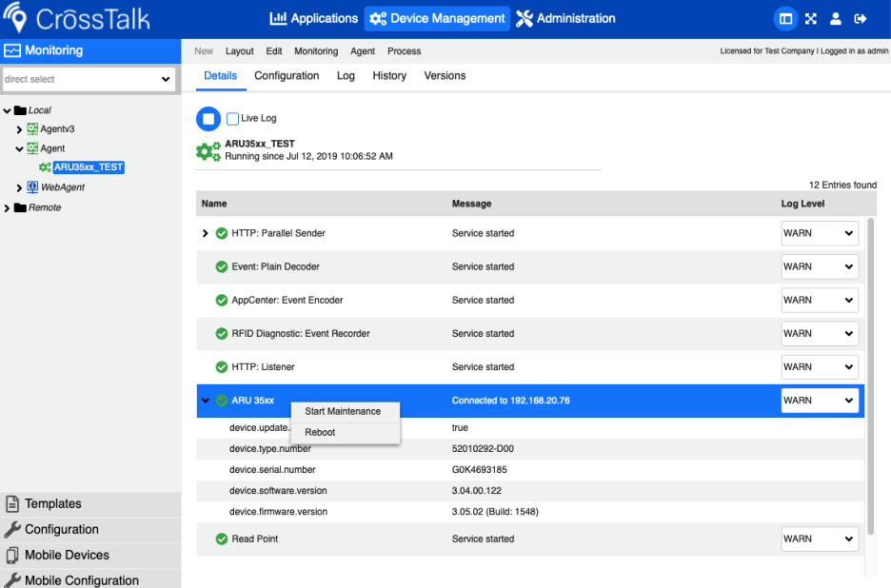891x588 pixels.
Task: Collapse the Local folder in the tree
Action: [x=8, y=110]
